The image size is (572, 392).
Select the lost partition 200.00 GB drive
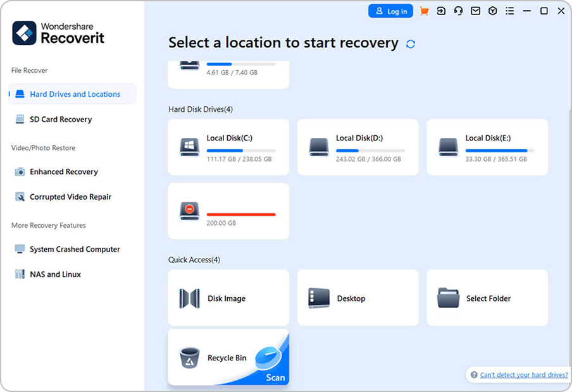(228, 211)
